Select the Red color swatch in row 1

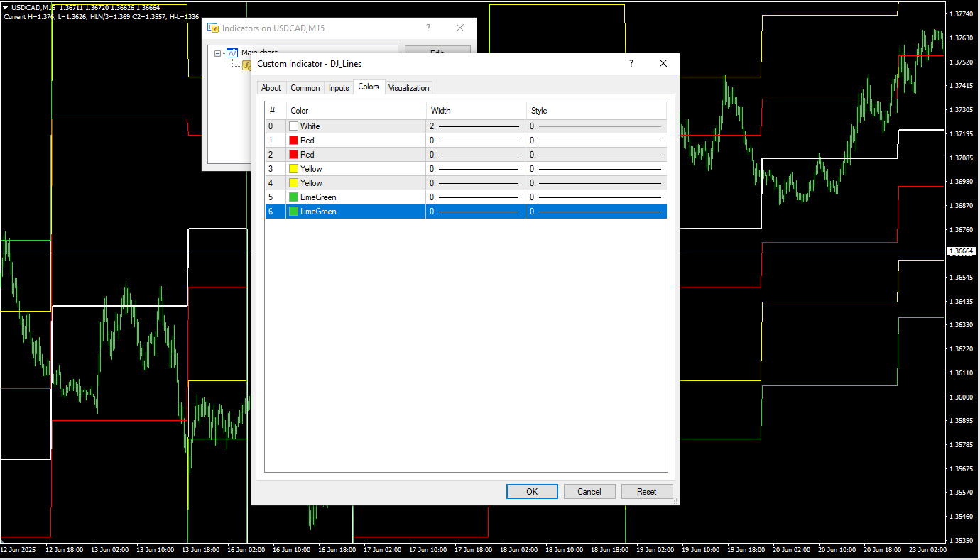point(293,141)
